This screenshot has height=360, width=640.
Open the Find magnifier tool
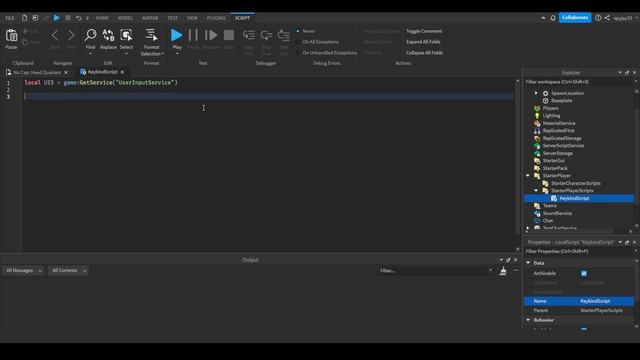click(x=90, y=35)
